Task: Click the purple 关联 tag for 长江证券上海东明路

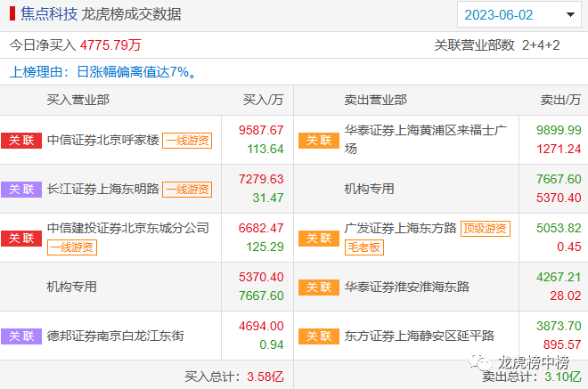Action: (21, 190)
